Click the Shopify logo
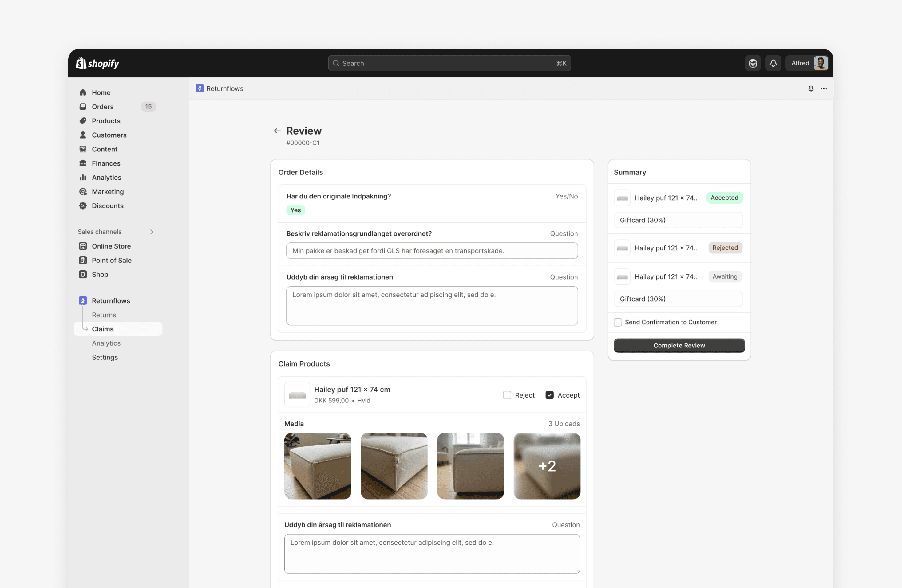The width and height of the screenshot is (902, 588). tap(97, 63)
